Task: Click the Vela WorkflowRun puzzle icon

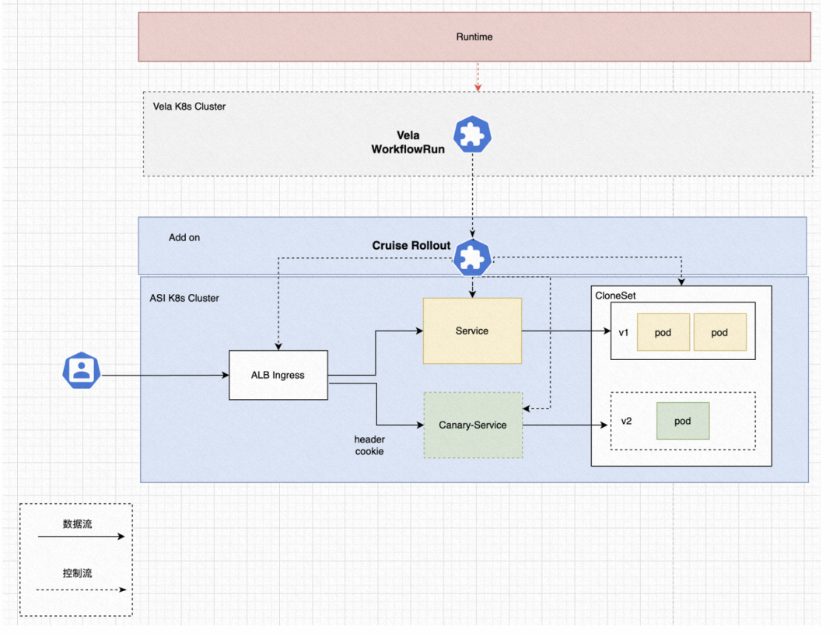Action: click(472, 135)
